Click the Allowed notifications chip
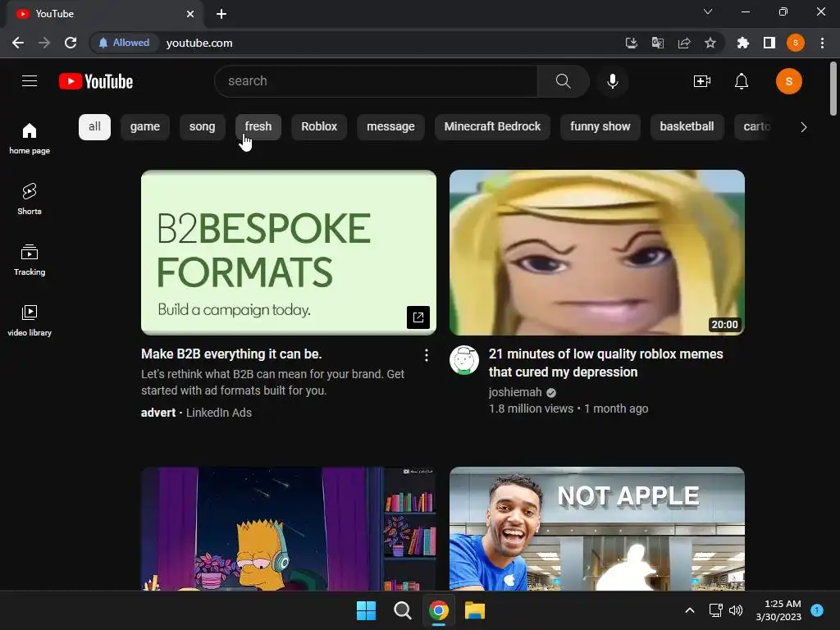The image size is (840, 630). (x=124, y=43)
